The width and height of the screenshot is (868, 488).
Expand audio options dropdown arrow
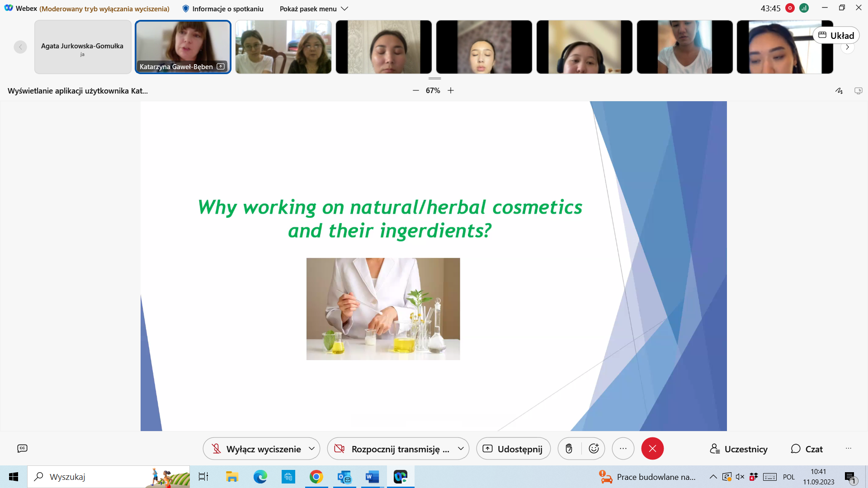[x=311, y=449]
